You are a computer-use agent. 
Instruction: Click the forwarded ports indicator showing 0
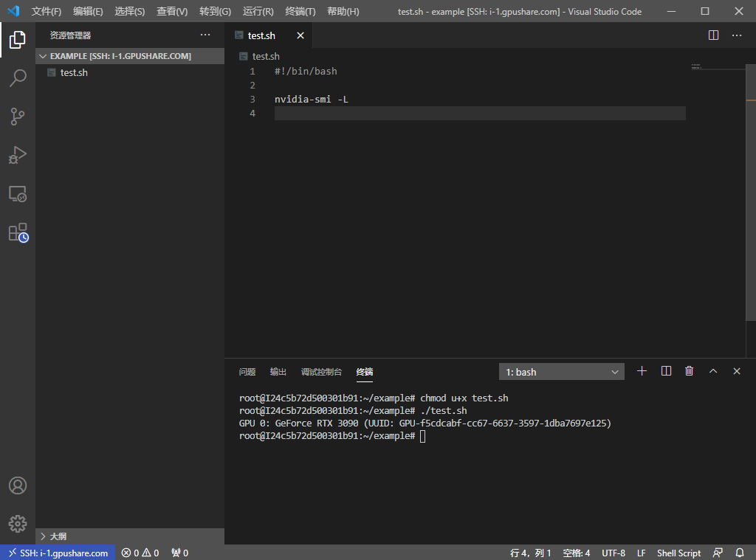(180, 553)
